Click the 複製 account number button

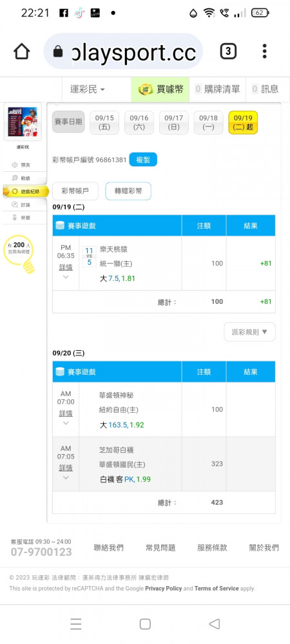(143, 160)
